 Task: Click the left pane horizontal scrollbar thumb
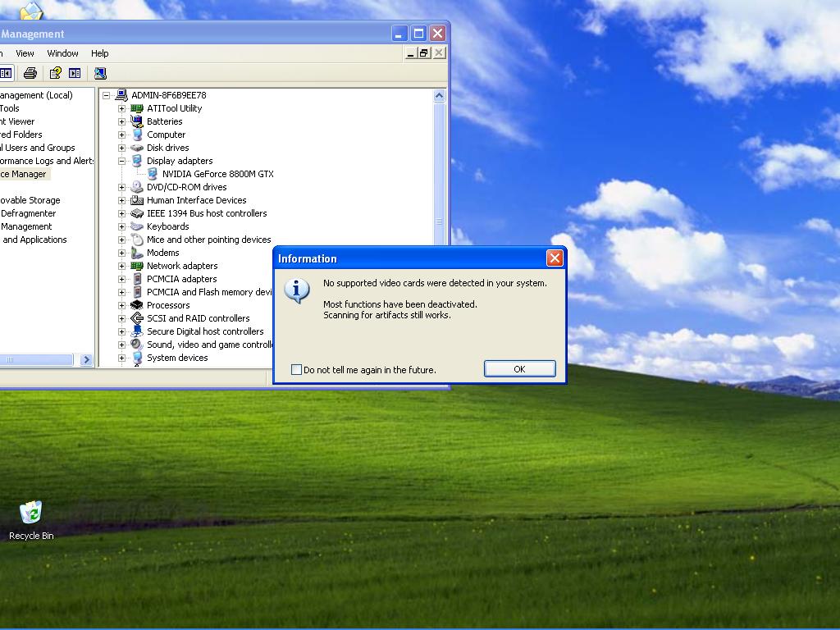pyautogui.click(x=36, y=359)
